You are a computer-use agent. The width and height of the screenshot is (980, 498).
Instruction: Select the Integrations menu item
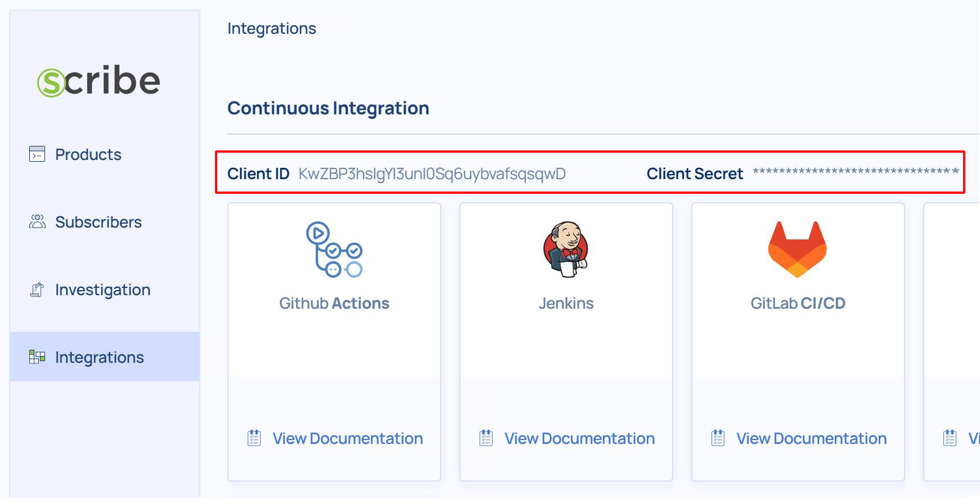105,357
